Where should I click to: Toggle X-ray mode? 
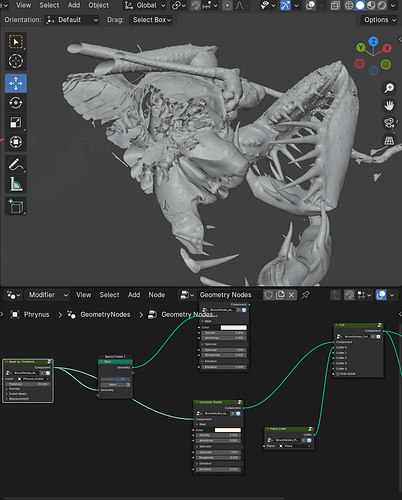(x=335, y=5)
